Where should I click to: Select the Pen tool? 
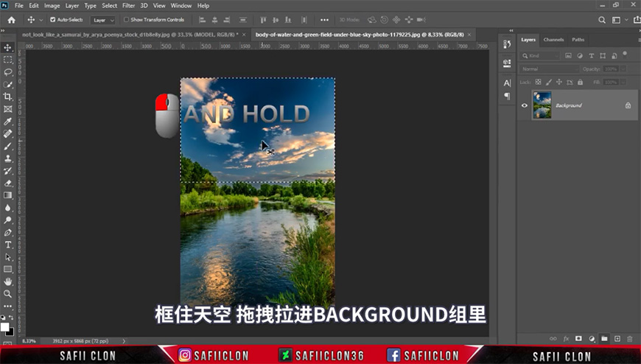point(8,232)
